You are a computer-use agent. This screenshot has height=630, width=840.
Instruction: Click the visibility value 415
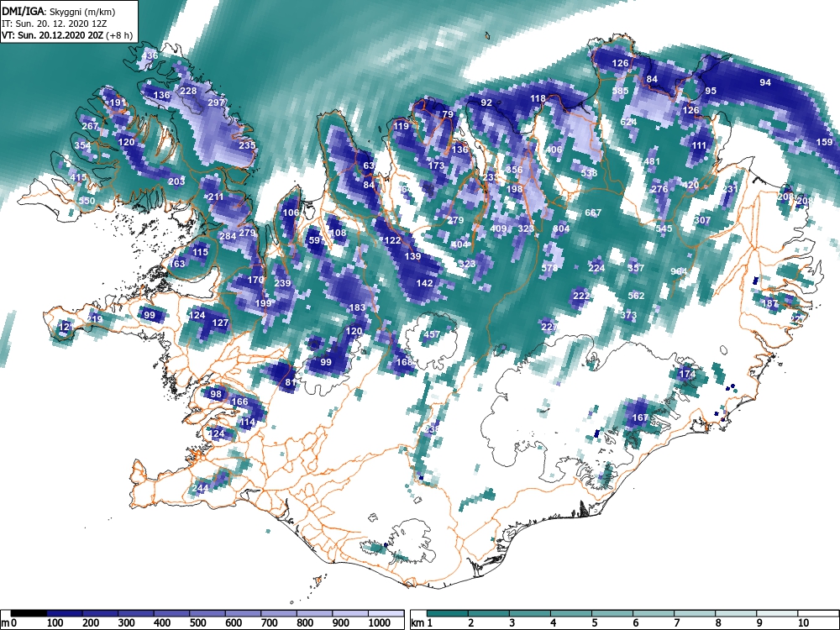(x=78, y=177)
